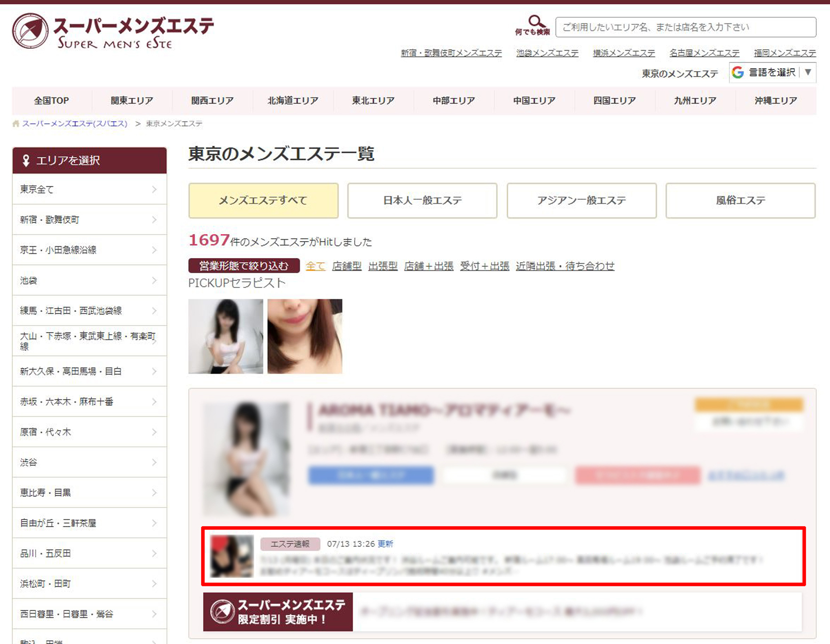Filter by 近隣出張・待ち合わせ

pos(565,266)
